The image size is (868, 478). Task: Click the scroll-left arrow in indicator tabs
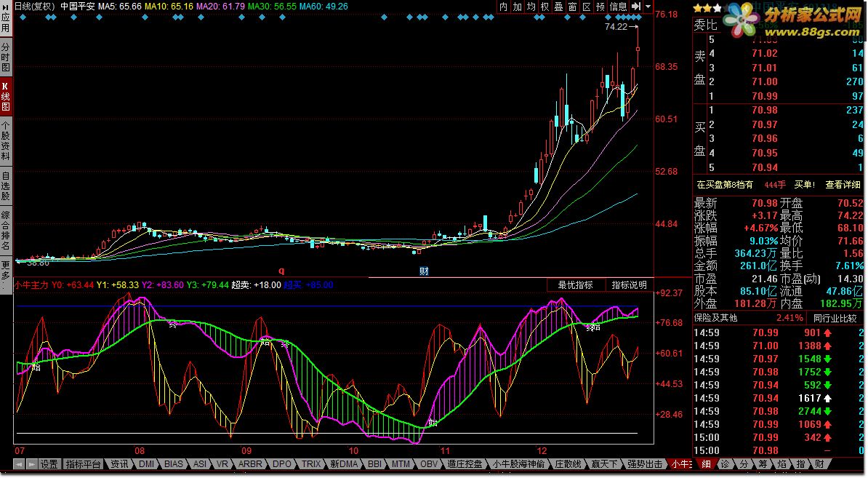coord(20,464)
